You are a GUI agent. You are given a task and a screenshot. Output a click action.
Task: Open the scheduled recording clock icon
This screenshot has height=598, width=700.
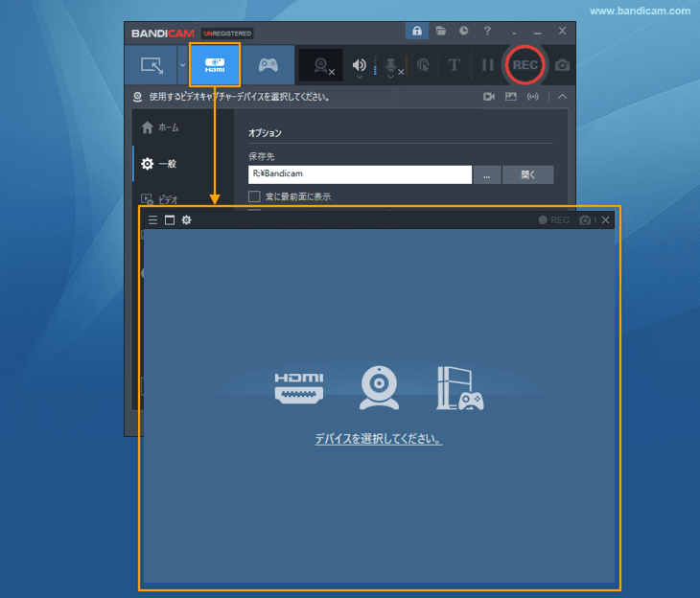coord(464,31)
